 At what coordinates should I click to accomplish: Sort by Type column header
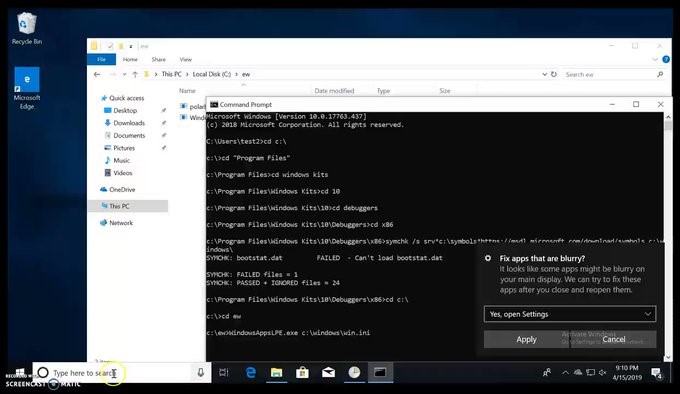(383, 91)
